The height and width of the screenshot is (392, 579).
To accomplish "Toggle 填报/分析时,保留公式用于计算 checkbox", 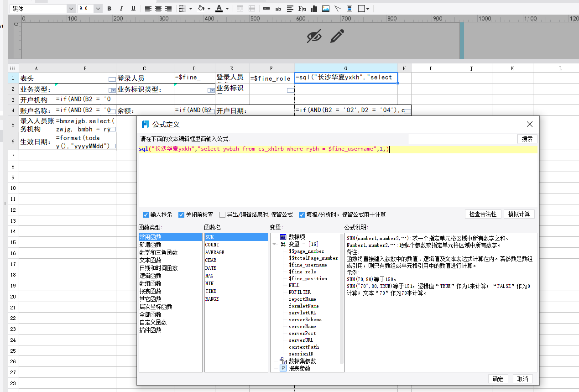I will coord(302,215).
